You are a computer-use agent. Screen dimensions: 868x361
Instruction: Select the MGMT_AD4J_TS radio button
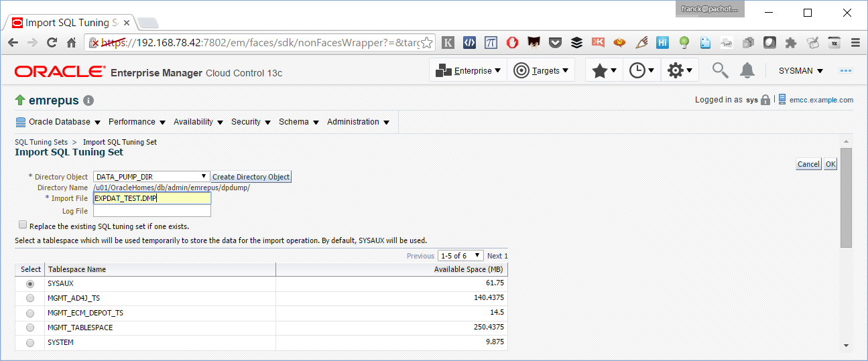coord(30,299)
